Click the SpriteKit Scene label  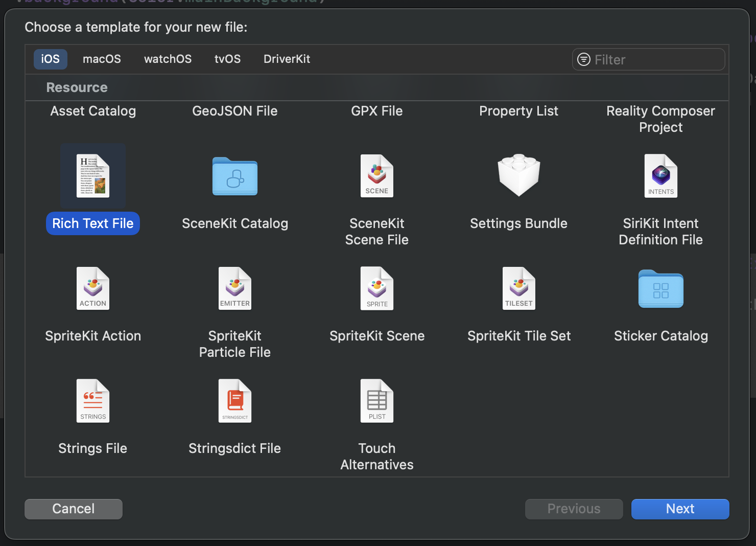(x=377, y=336)
